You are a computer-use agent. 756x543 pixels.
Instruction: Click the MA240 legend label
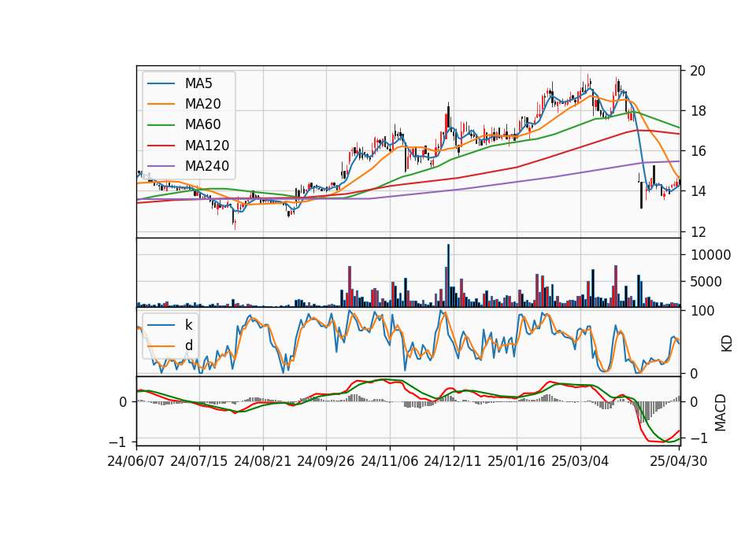[207, 166]
